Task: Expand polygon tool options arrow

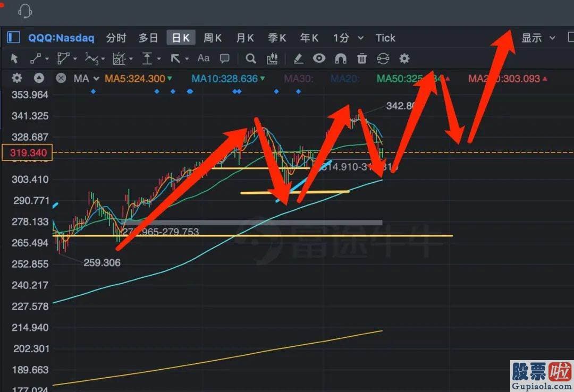Action: click(75, 58)
